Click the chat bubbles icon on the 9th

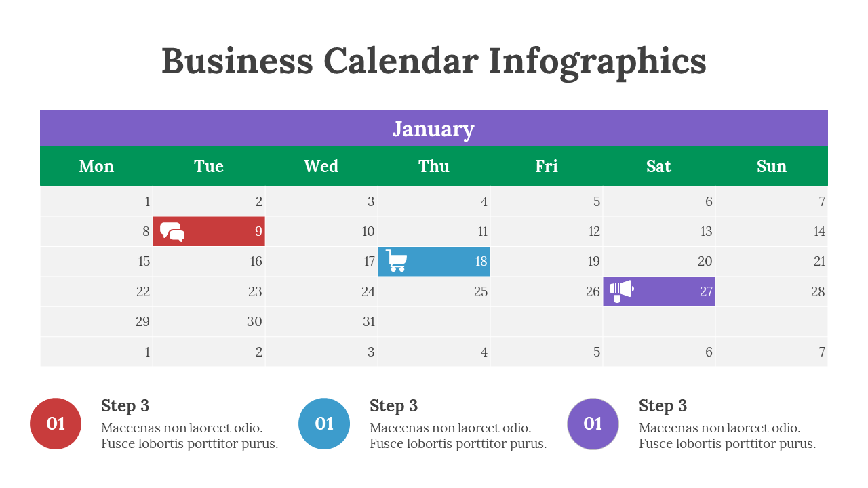click(x=172, y=232)
